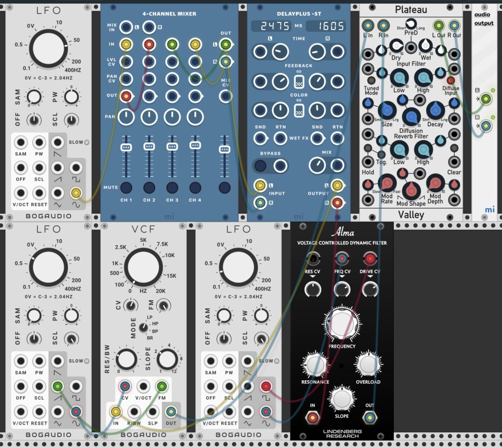Toggle the SLOW button on the top LFO
This screenshot has width=502, height=448.
pyautogui.click(x=87, y=142)
